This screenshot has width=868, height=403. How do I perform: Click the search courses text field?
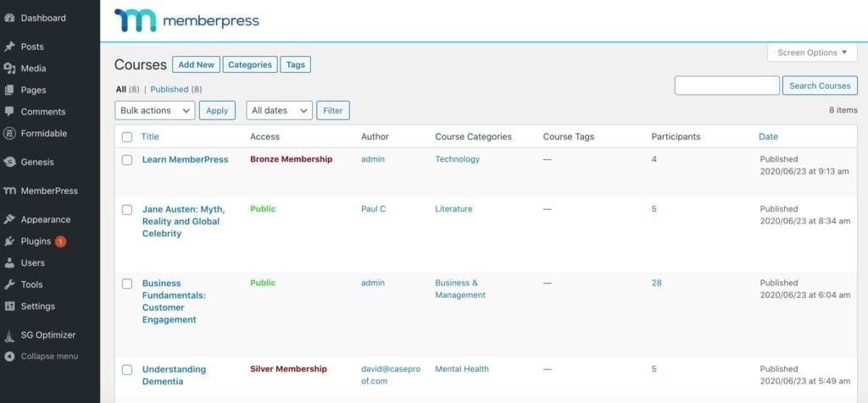(726, 86)
